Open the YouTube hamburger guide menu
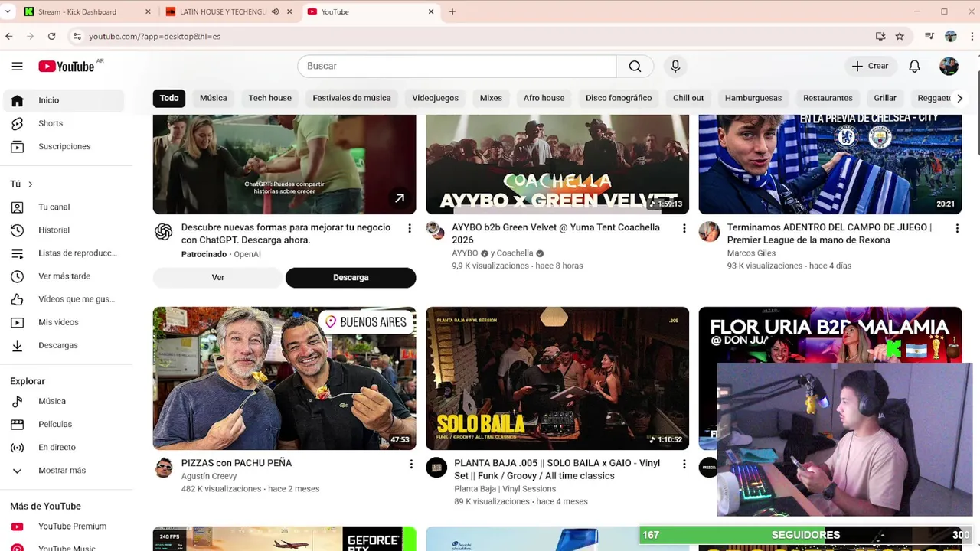The image size is (980, 551). pos(17,67)
